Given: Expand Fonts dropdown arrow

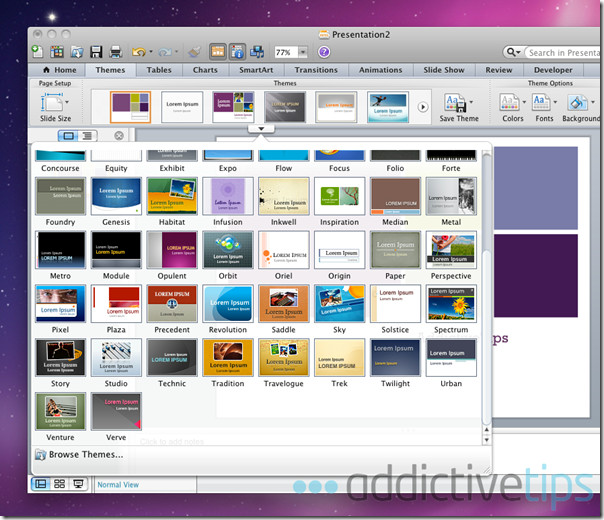Looking at the screenshot, I should (x=555, y=102).
